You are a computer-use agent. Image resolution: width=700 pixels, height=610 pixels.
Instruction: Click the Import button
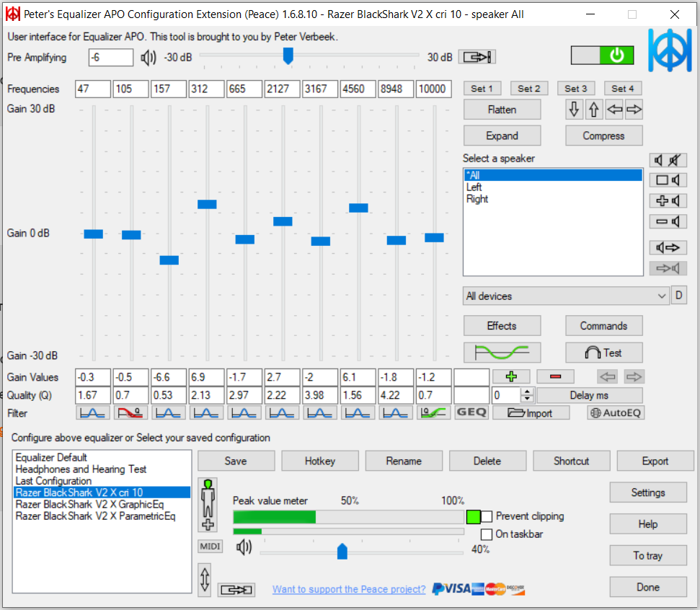pos(531,413)
